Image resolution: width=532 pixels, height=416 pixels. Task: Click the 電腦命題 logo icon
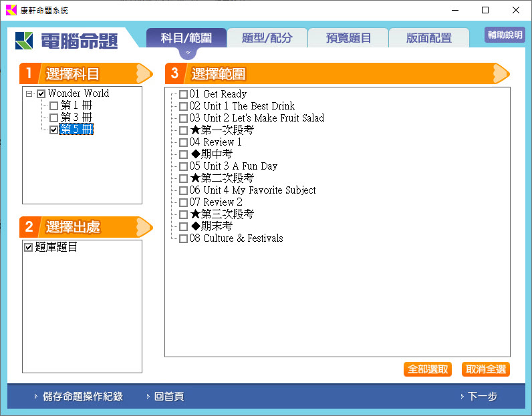point(25,41)
